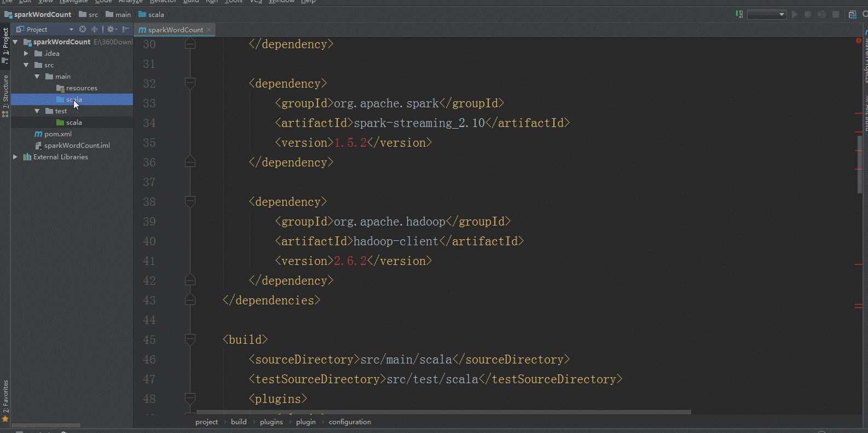Screen dimensions: 868x433
Task: Select the resources folder in the tree
Action: [x=72, y=88]
